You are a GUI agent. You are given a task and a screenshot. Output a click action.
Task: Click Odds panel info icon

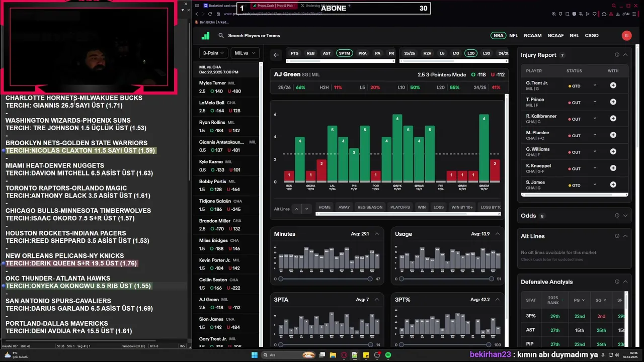click(617, 216)
